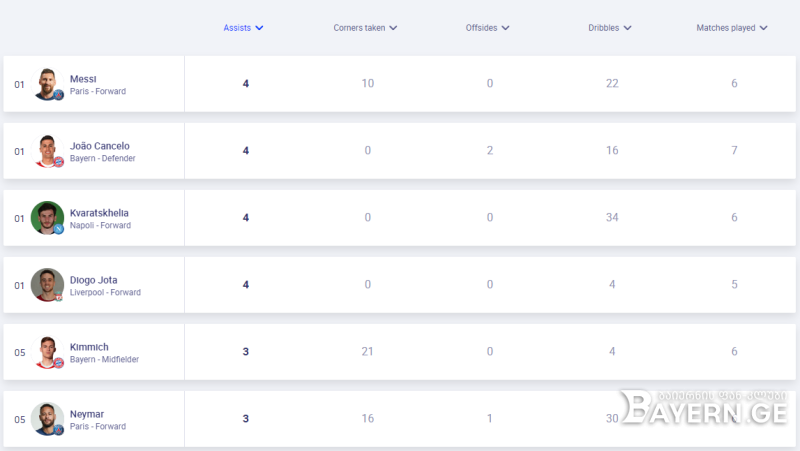Select Neymar's assists value 3
The height and width of the screenshot is (451, 800).
point(245,419)
